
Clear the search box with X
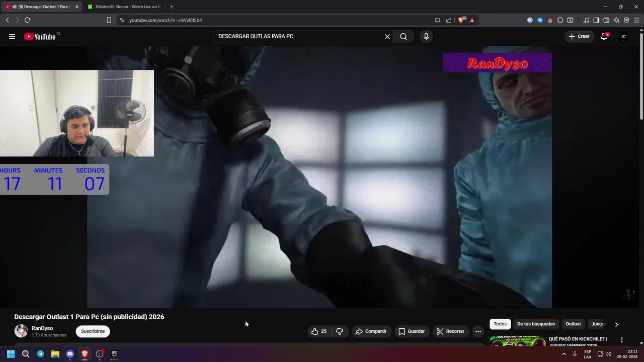click(x=387, y=36)
